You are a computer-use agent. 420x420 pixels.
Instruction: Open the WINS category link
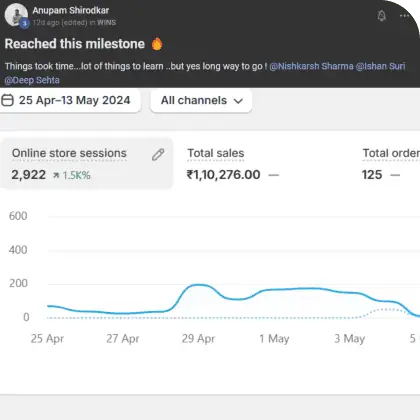[x=107, y=23]
